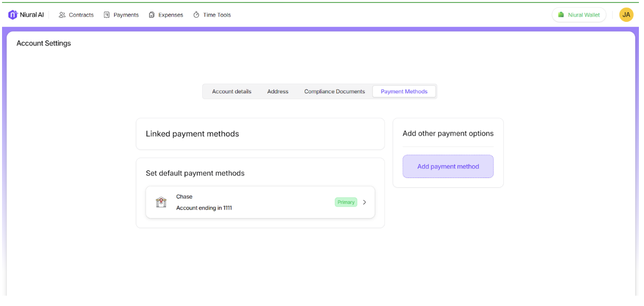644x306 pixels.
Task: Click the Time Tools stopwatch icon
Action: [196, 15]
